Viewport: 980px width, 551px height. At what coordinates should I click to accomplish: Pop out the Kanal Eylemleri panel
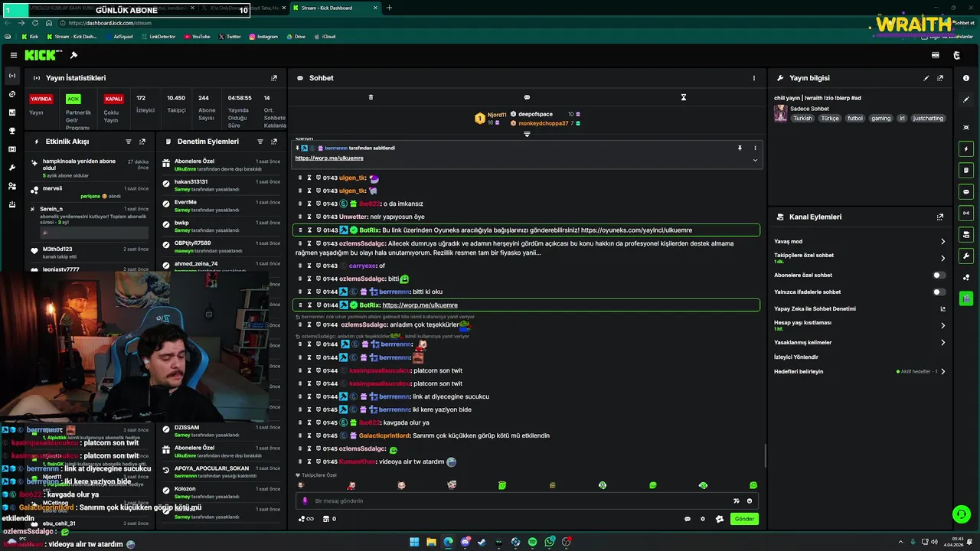tap(940, 217)
